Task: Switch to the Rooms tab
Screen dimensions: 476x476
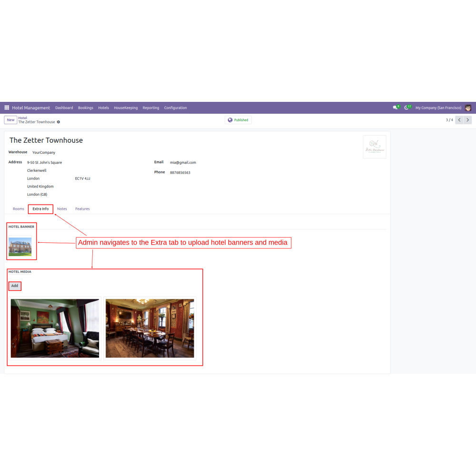Action: [x=19, y=209]
